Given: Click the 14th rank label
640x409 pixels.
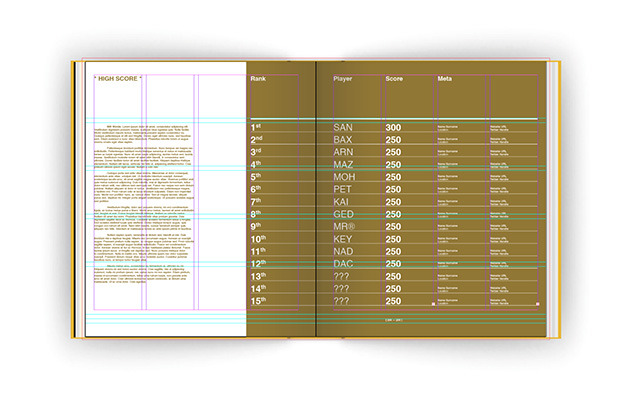Looking at the screenshot, I should pyautogui.click(x=258, y=289).
